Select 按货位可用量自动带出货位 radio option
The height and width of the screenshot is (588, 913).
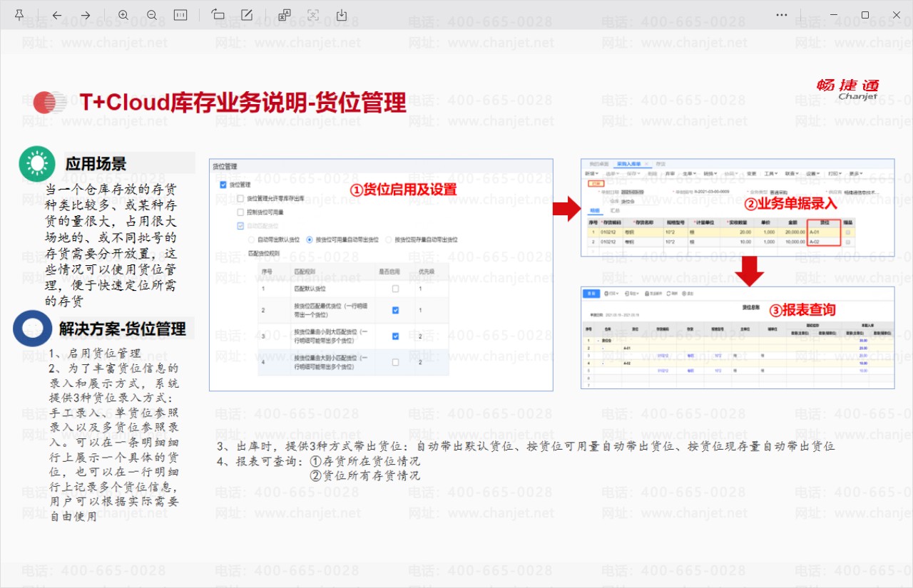tap(310, 240)
